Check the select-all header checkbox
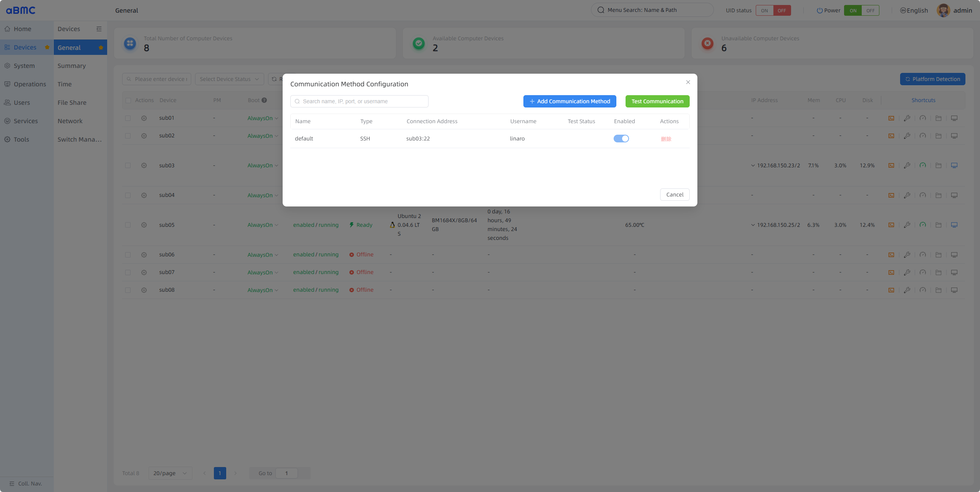 point(128,101)
